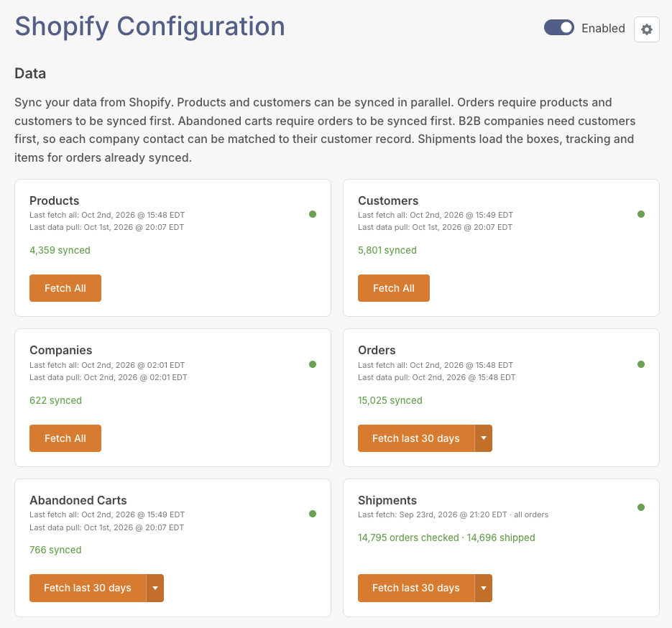Click '14,795 orders checked · 14,696 shipped'

coord(446,537)
